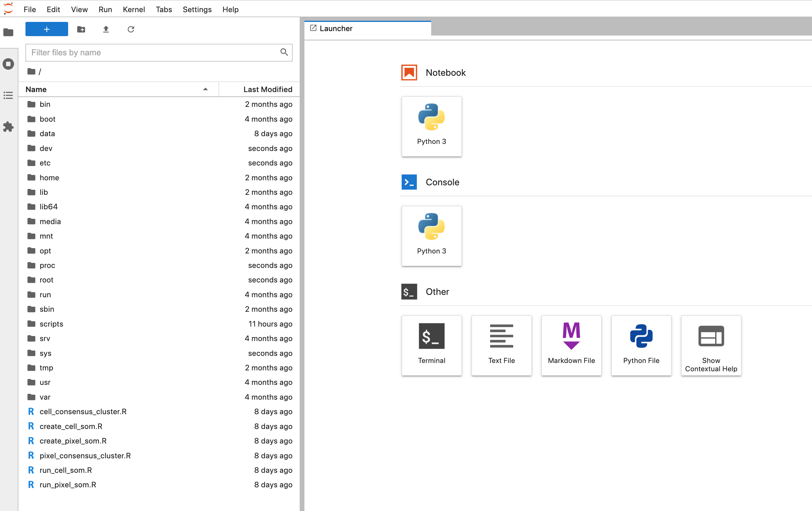Sort files by Last Modified column
Screen dimensions: 812x511
[x=267, y=89]
